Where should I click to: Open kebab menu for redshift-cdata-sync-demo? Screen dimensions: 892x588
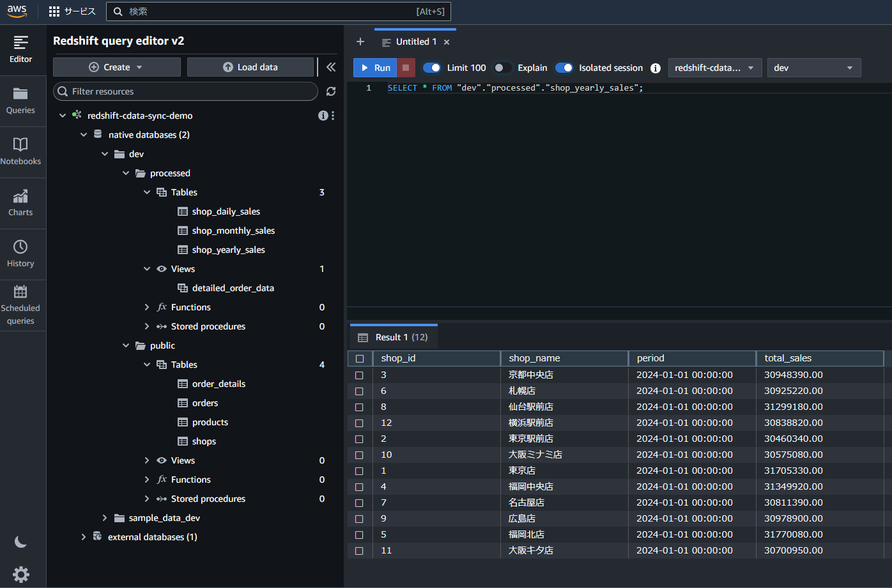point(333,116)
